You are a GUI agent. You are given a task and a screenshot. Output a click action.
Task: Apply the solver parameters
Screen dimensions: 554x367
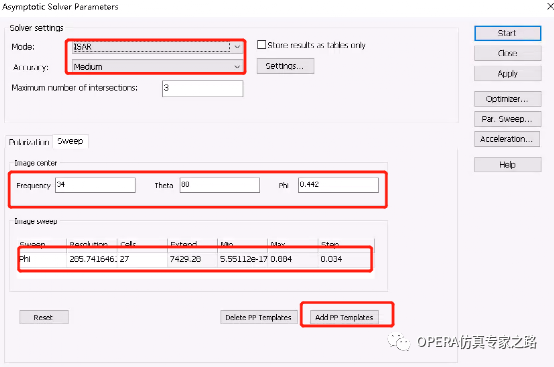coord(507,73)
